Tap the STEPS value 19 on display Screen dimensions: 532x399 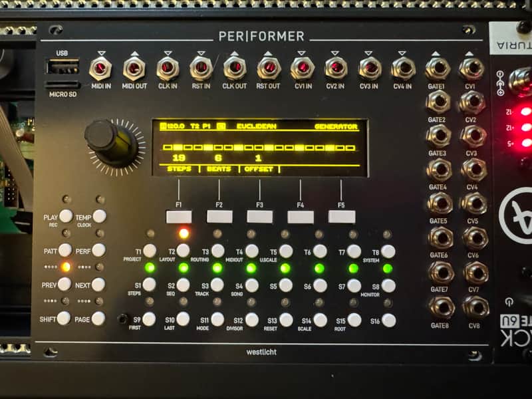pyautogui.click(x=179, y=158)
